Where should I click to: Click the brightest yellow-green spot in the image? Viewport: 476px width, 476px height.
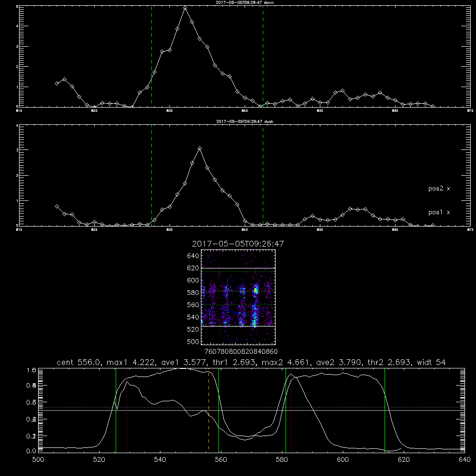(x=256, y=291)
